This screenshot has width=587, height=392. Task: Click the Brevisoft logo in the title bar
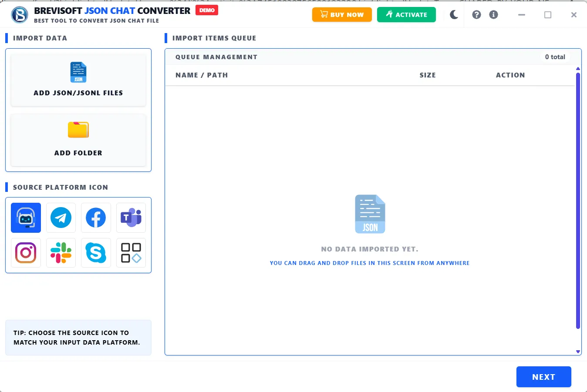[x=20, y=15]
